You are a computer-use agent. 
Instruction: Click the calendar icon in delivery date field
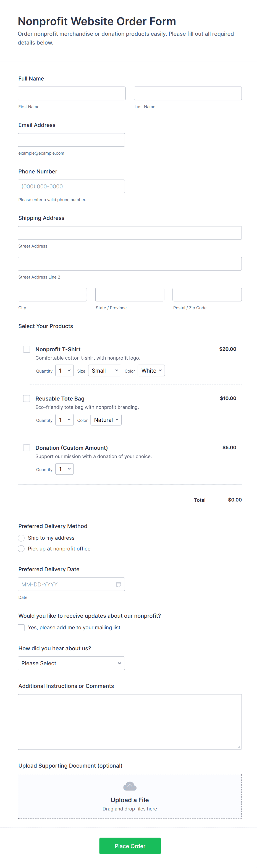tap(118, 584)
